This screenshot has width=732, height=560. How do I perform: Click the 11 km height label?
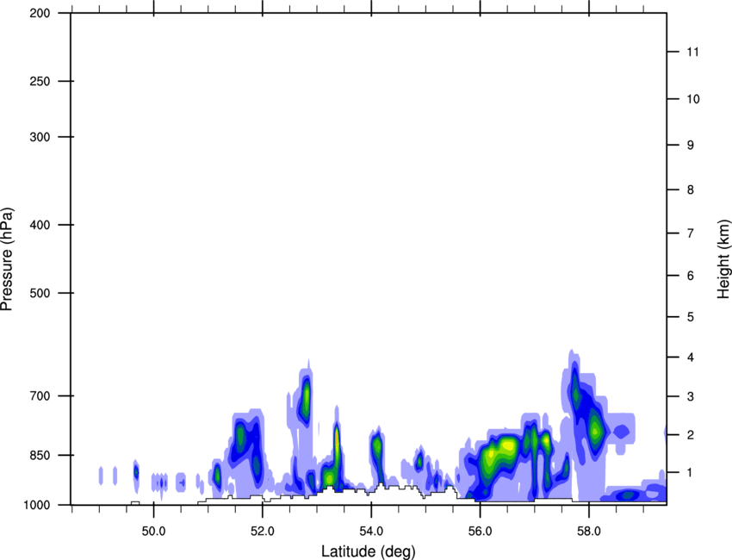pos(692,52)
